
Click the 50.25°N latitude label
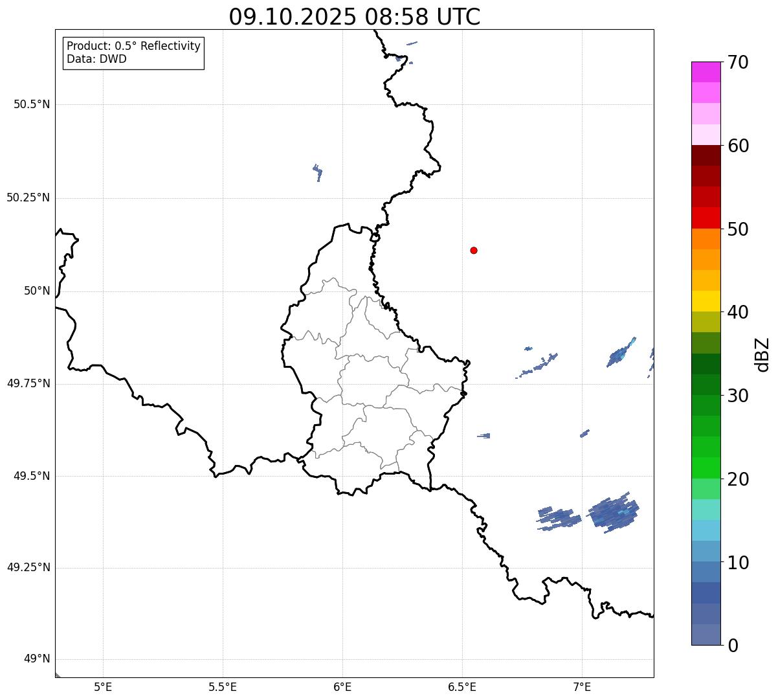28,198
